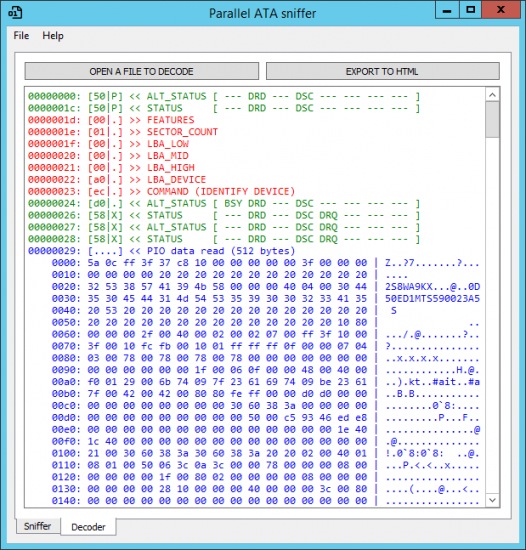Image resolution: width=526 pixels, height=550 pixels.
Task: Click the scrollbar track below the thumb
Action: tap(492, 316)
